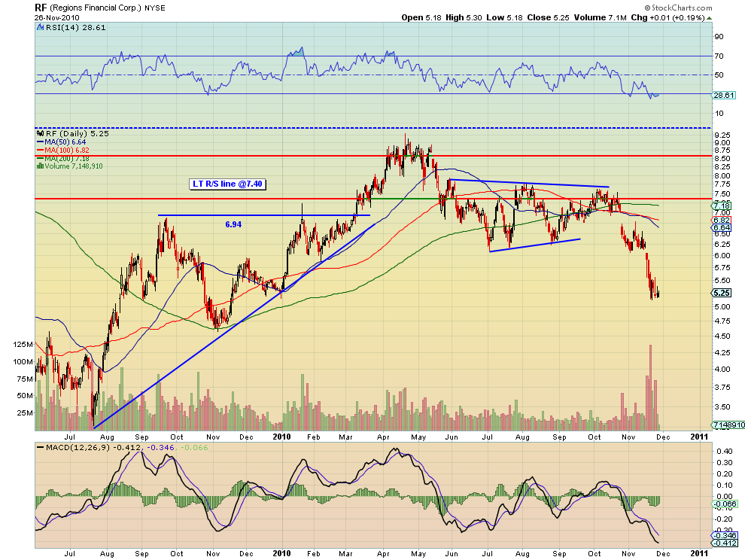
Task: Click the LT R/S line @7.40 annotation box
Action: coord(227,184)
